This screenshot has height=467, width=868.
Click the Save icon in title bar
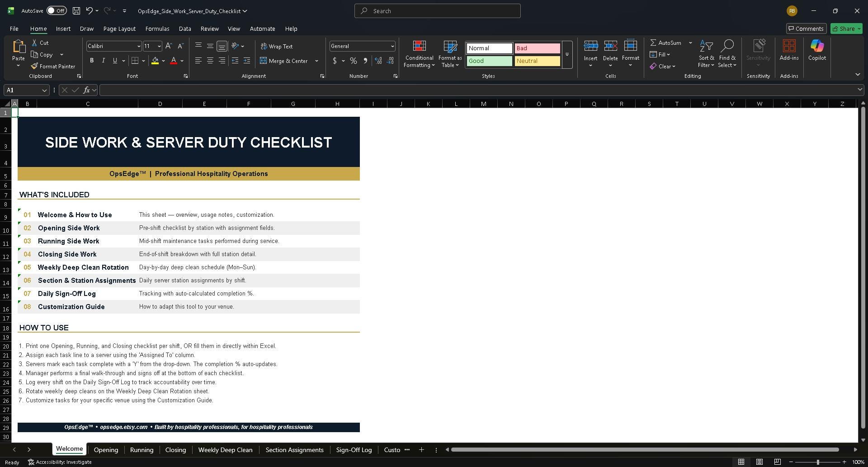click(76, 11)
